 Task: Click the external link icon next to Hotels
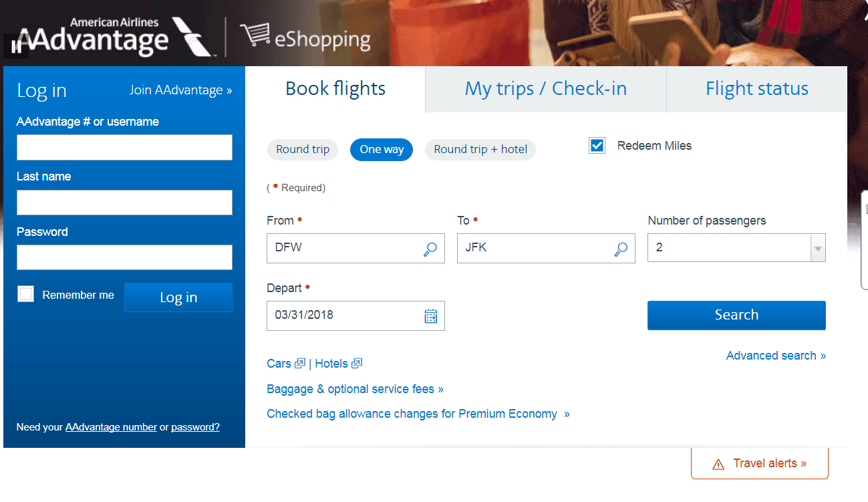[357, 363]
